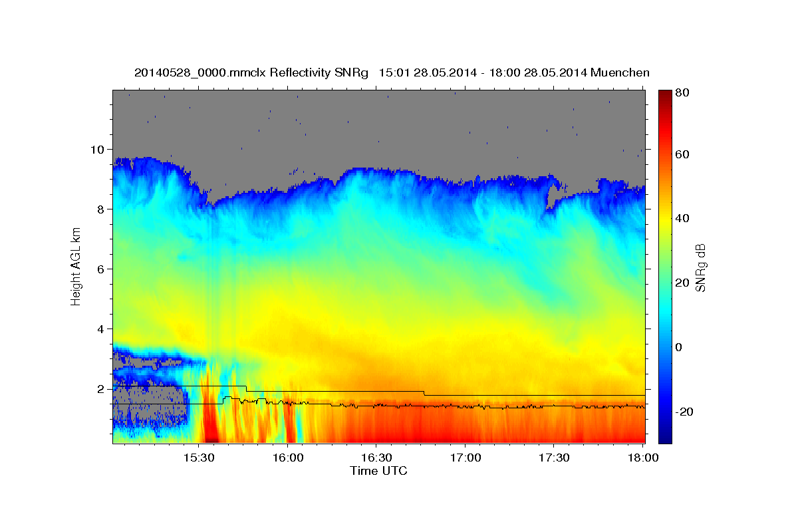The image size is (798, 532).
Task: Click the 15:30 time tick label
Action: 198,458
